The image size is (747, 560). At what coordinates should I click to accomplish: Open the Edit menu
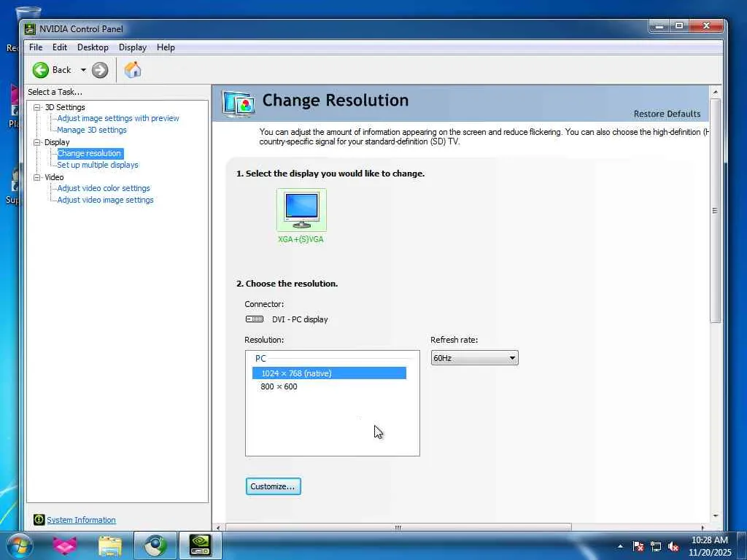point(60,47)
